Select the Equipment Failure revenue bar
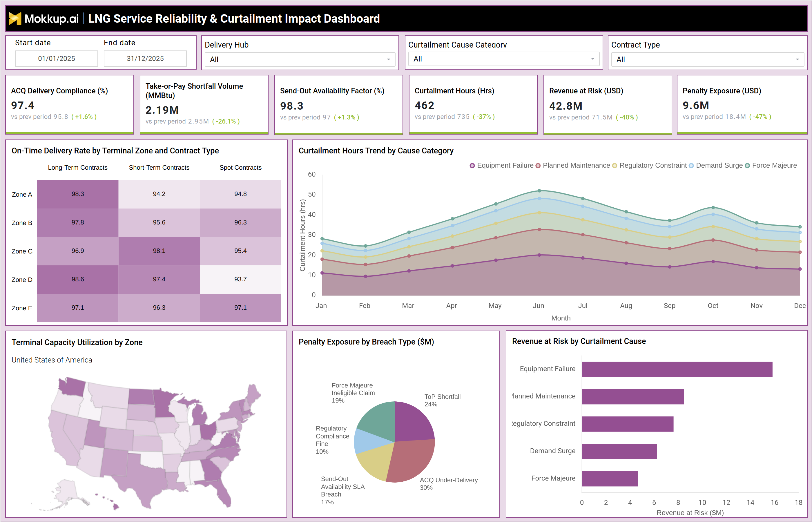Viewport: 812px width, 522px height. [677, 369]
